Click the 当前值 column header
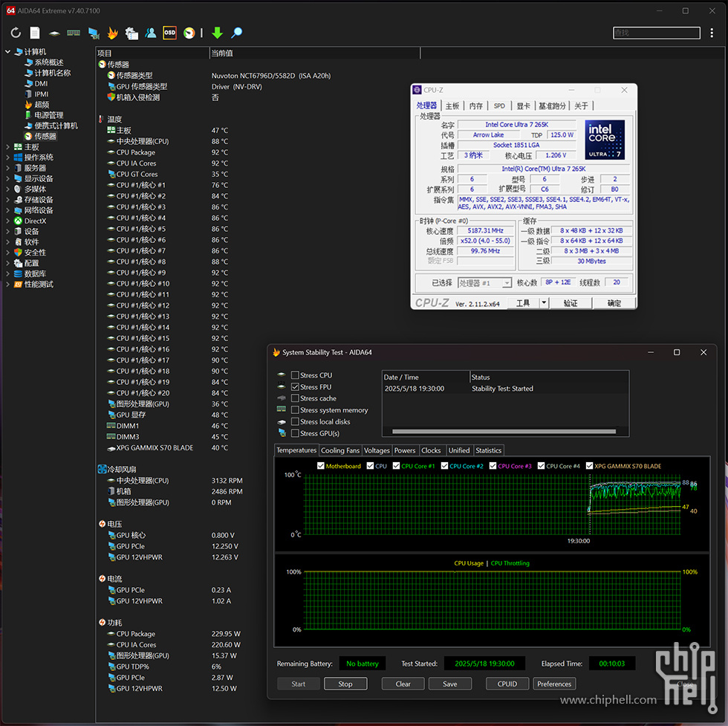728x726 pixels. [315, 53]
